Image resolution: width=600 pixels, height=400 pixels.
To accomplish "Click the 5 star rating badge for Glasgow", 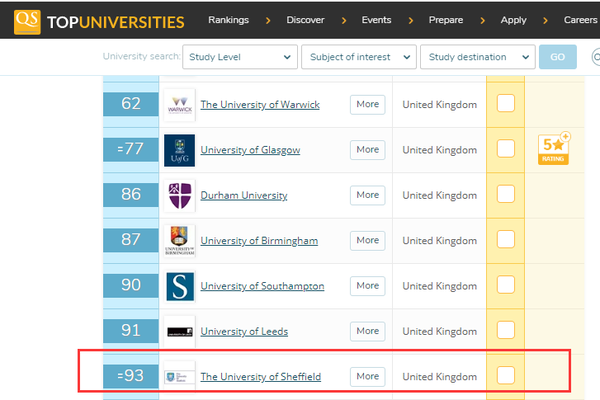I will (554, 150).
